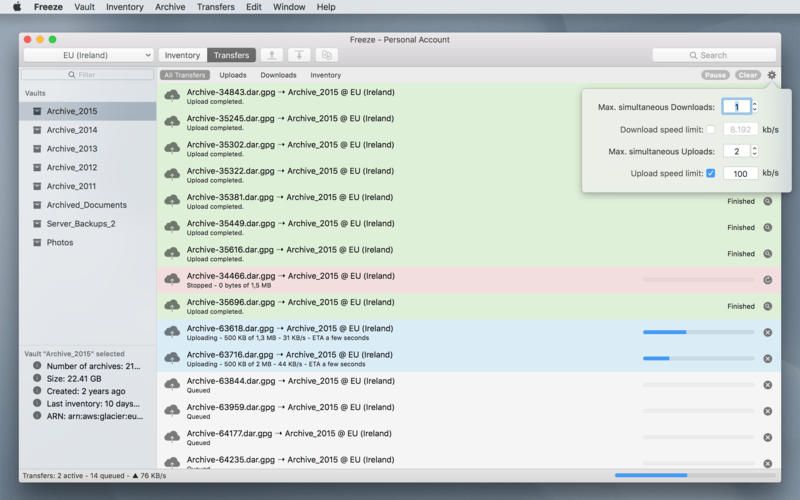Disable the Upload speed limit checkbox
The image size is (800, 500).
pyautogui.click(x=710, y=173)
